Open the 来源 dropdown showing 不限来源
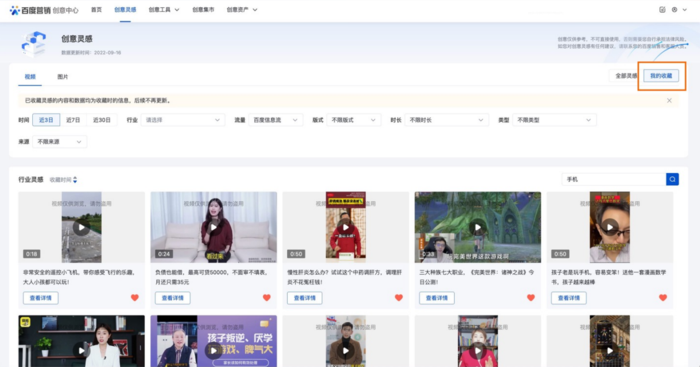The height and width of the screenshot is (367, 700). 59,142
